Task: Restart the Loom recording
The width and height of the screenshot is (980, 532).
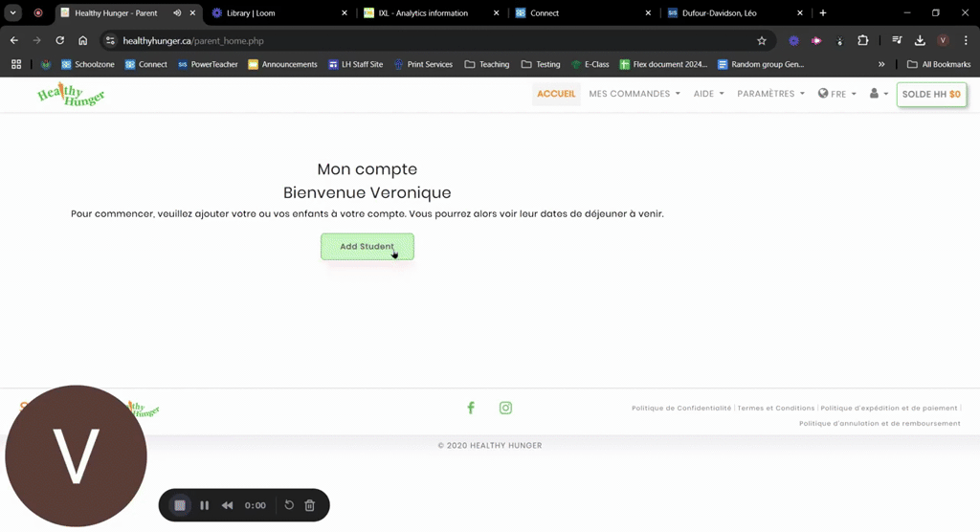Action: tap(289, 504)
